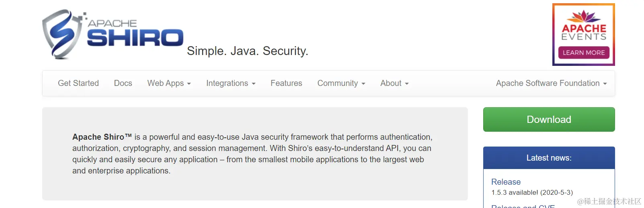Screen dimensions: 644x208
Task: Open the Release news link
Action: [x=506, y=182]
